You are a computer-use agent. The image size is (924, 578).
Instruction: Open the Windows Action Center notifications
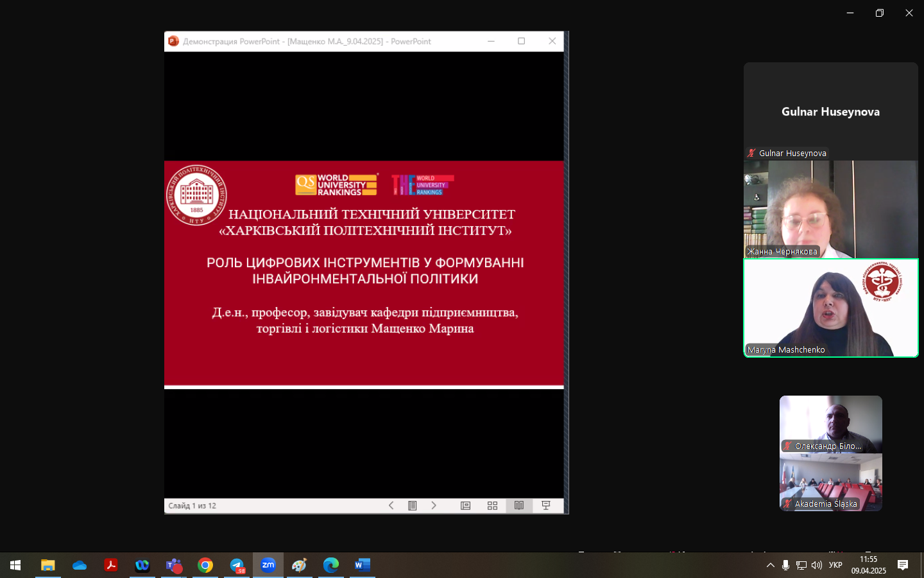[903, 565]
